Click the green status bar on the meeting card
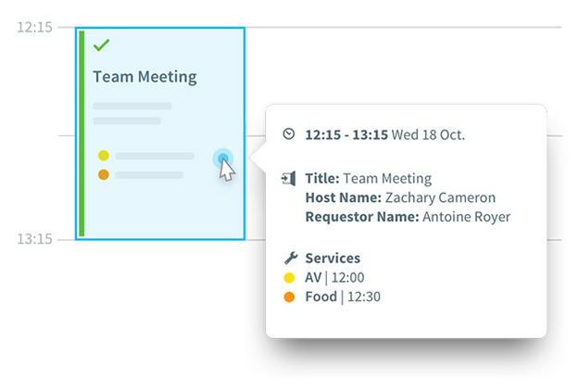Screen dimensions: 579x392 (x=82, y=133)
